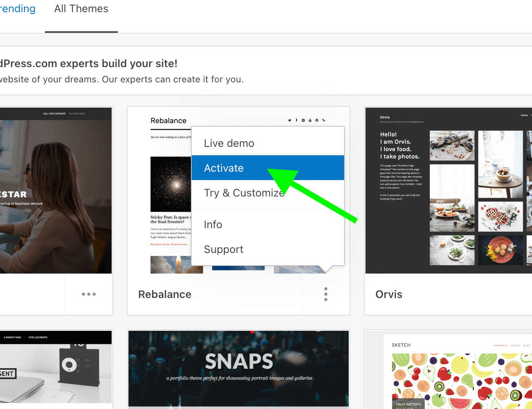
Task: Click the Vimeo icon in Rebalance preview
Action: 303,120
